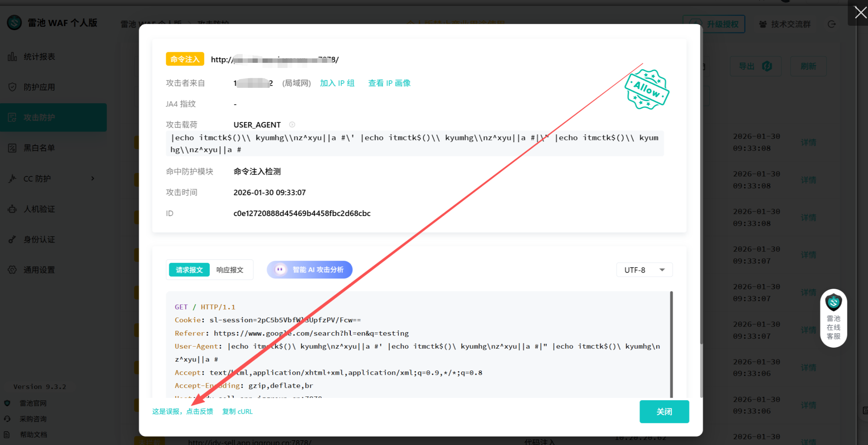Click the info icon next to USER_AGENT
This screenshot has width=868, height=445.
coord(292,125)
